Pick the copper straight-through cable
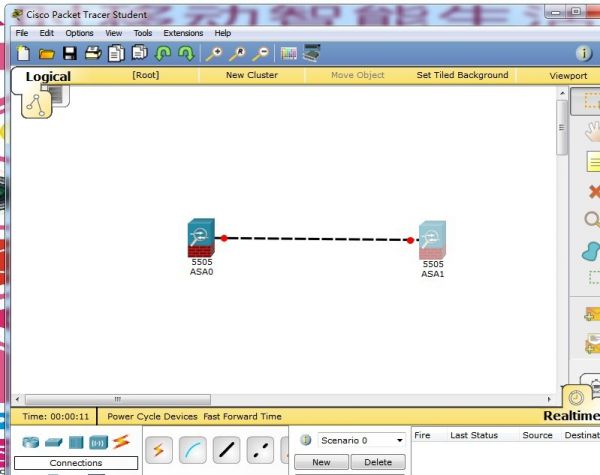 pyautogui.click(x=226, y=450)
